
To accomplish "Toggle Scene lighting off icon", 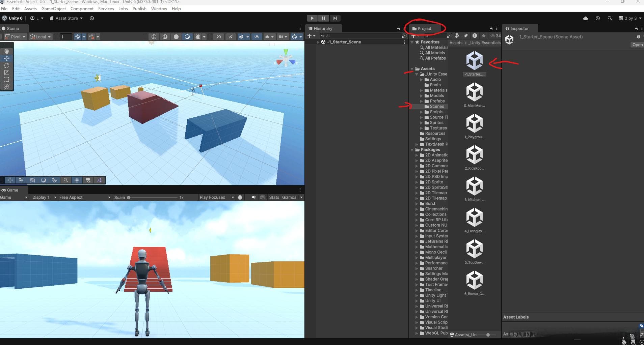I will point(231,37).
